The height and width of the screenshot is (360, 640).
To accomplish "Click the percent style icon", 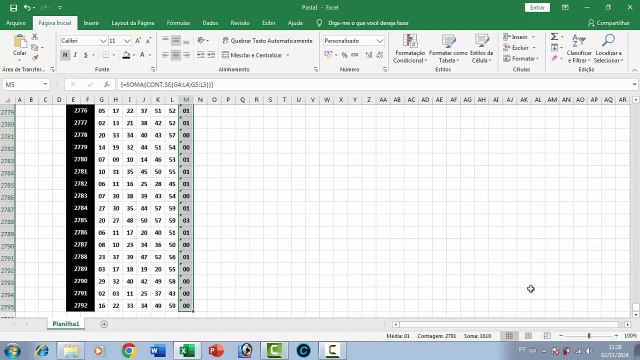I will point(344,55).
